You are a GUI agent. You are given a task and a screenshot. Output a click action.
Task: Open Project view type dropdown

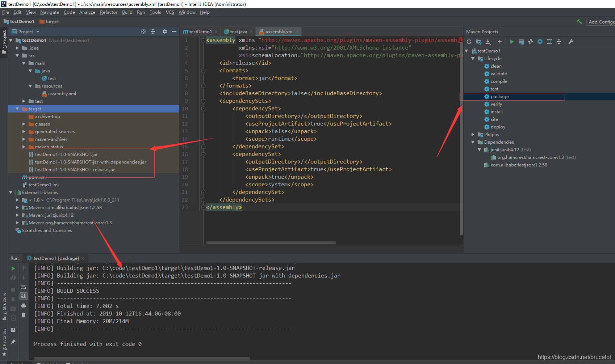(38, 32)
